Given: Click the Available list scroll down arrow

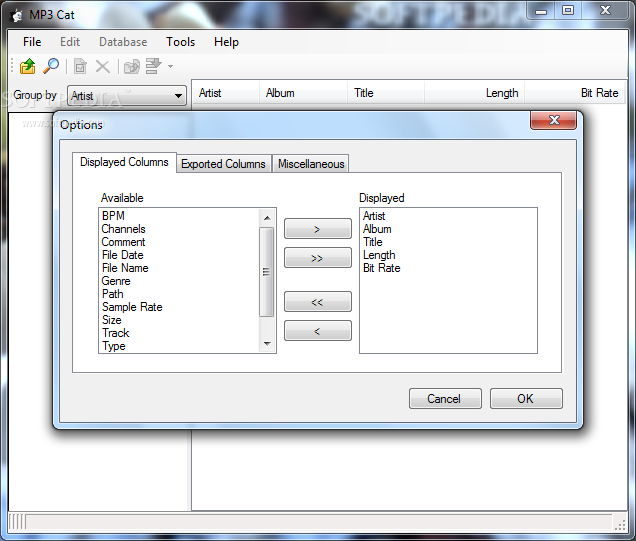Looking at the screenshot, I should point(266,343).
